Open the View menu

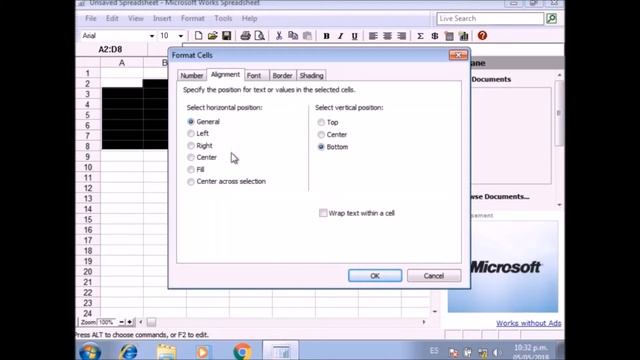click(136, 18)
